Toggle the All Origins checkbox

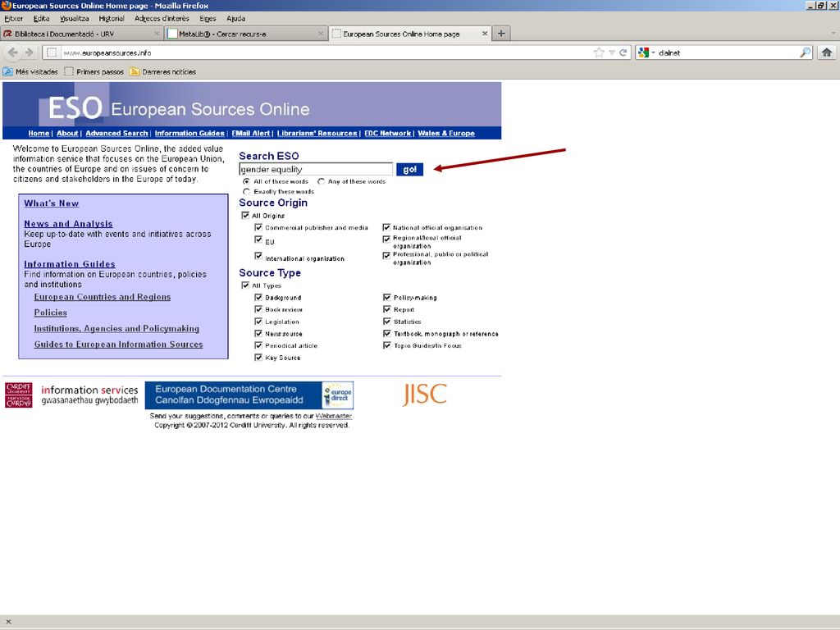click(245, 216)
